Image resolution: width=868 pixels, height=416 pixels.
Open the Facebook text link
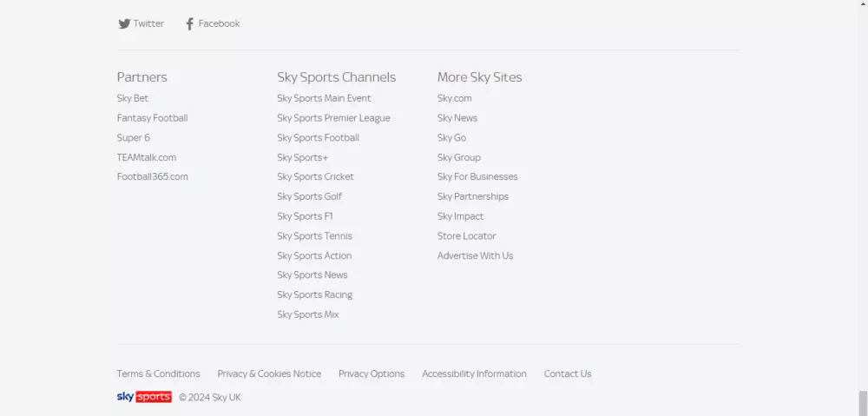pyautogui.click(x=220, y=23)
